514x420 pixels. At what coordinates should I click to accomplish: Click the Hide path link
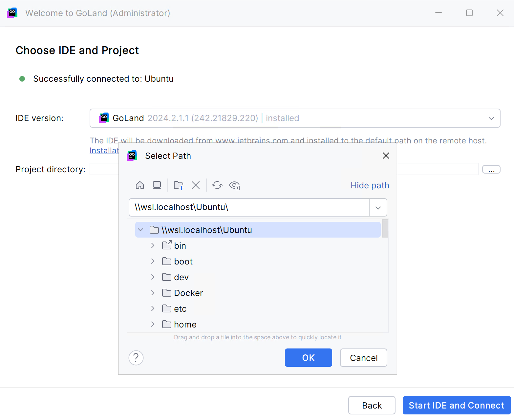(x=370, y=185)
